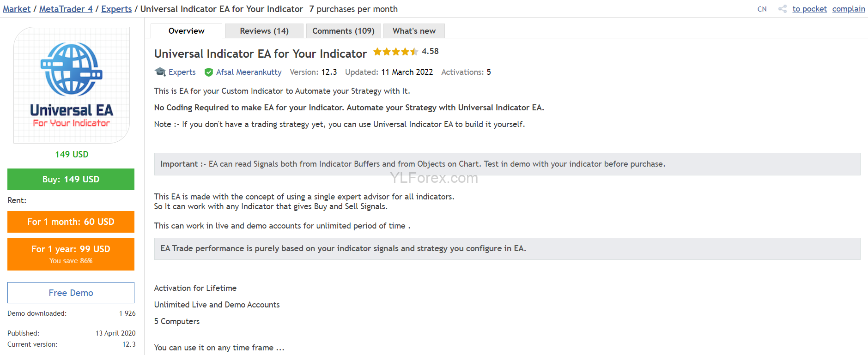The height and width of the screenshot is (355, 868).
Task: Click Activations: 5 text
Action: tap(466, 72)
